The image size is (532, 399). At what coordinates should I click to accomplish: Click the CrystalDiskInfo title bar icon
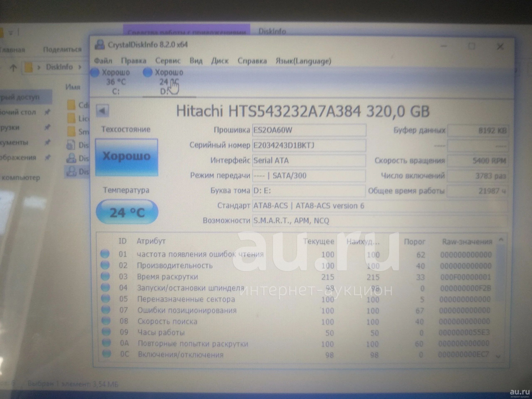click(100, 45)
